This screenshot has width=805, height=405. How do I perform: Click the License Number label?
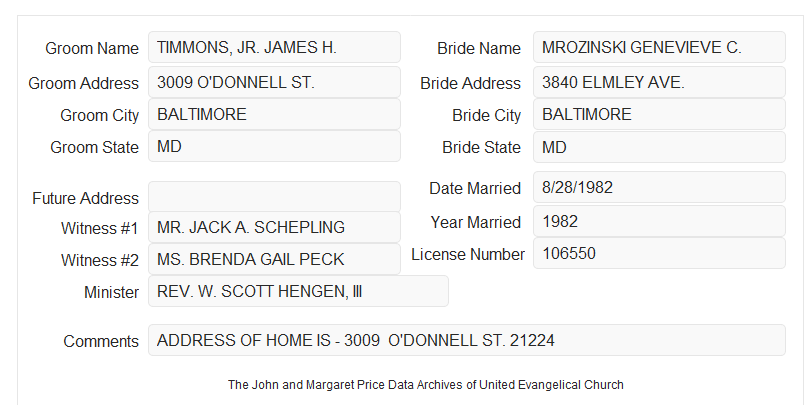[468, 254]
